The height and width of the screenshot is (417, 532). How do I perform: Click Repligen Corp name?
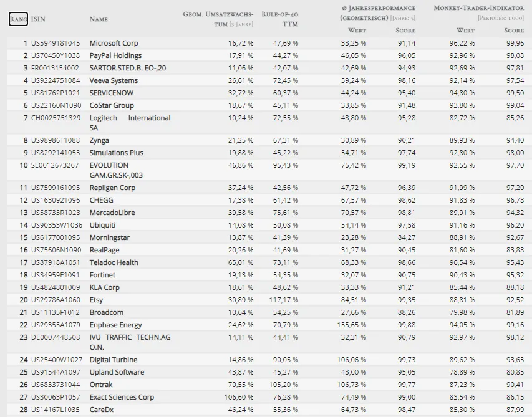112,188
